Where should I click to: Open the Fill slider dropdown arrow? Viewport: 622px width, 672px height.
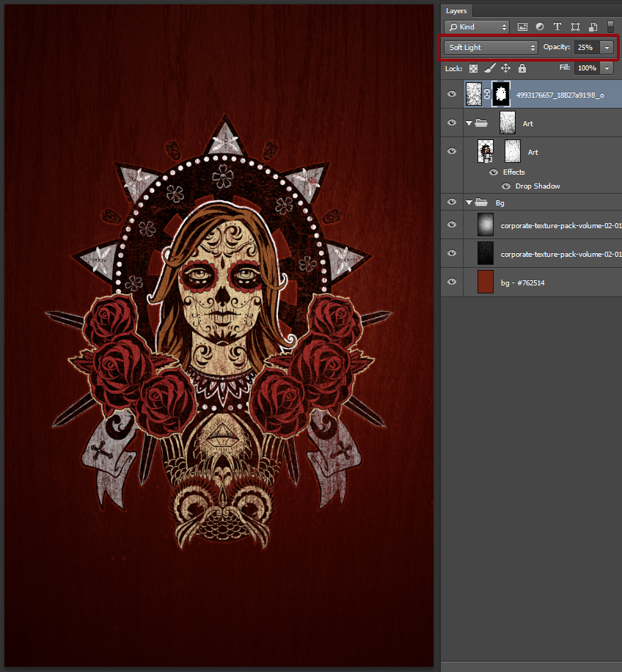tap(607, 68)
